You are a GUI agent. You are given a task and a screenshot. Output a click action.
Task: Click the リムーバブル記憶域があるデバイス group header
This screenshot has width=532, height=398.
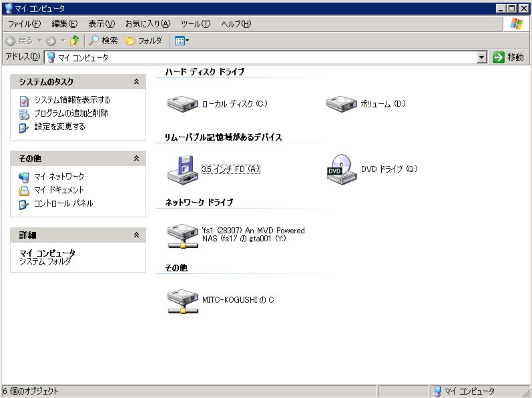coord(223,137)
